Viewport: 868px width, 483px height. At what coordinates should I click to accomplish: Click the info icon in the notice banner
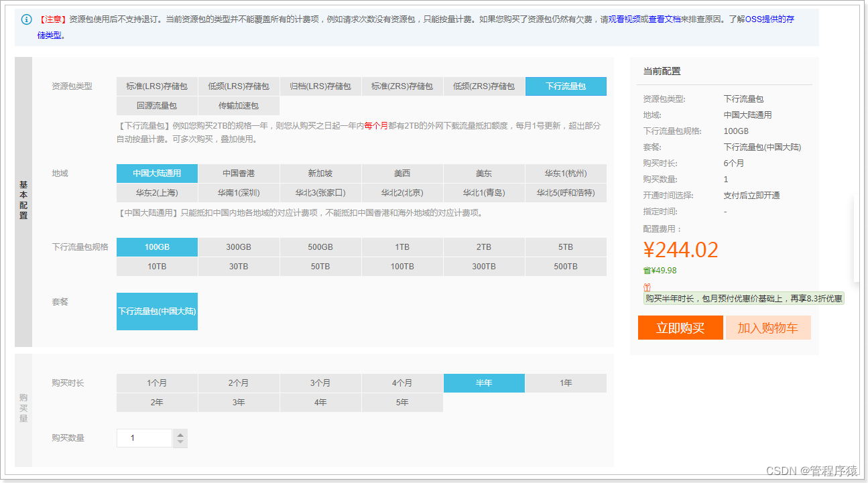point(25,19)
